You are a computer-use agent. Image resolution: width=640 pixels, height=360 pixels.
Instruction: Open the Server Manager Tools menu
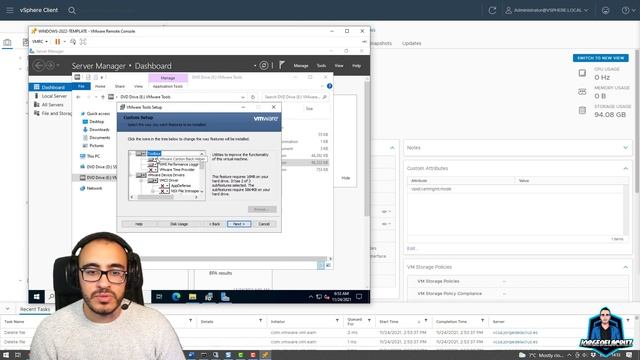[x=321, y=66]
